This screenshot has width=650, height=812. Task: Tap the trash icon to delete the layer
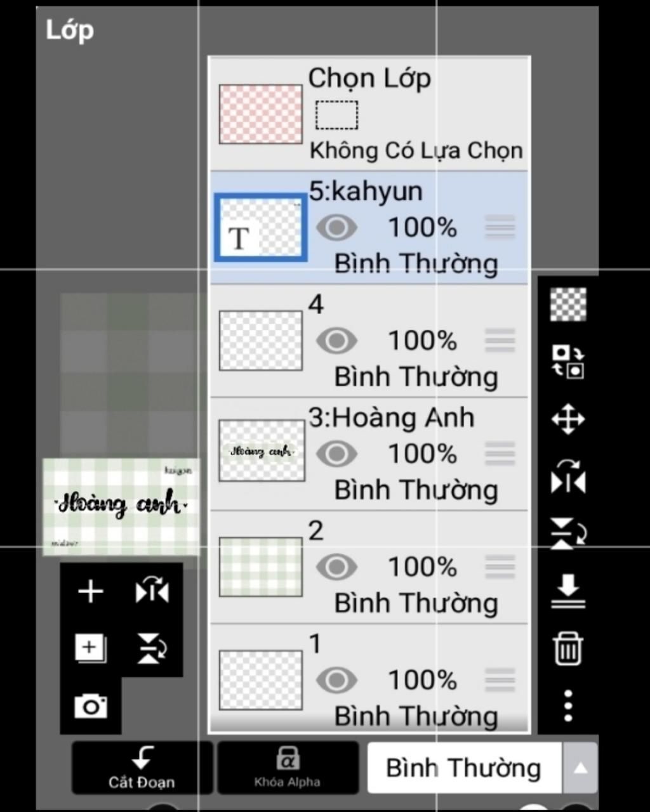click(x=567, y=648)
